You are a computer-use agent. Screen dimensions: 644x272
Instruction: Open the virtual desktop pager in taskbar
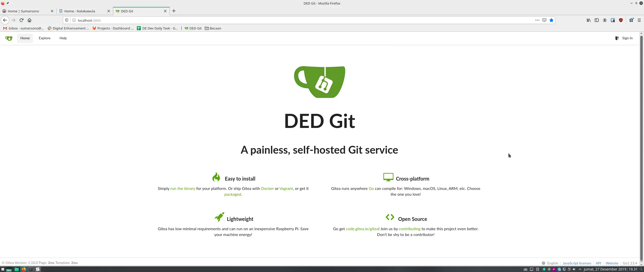click(9, 269)
